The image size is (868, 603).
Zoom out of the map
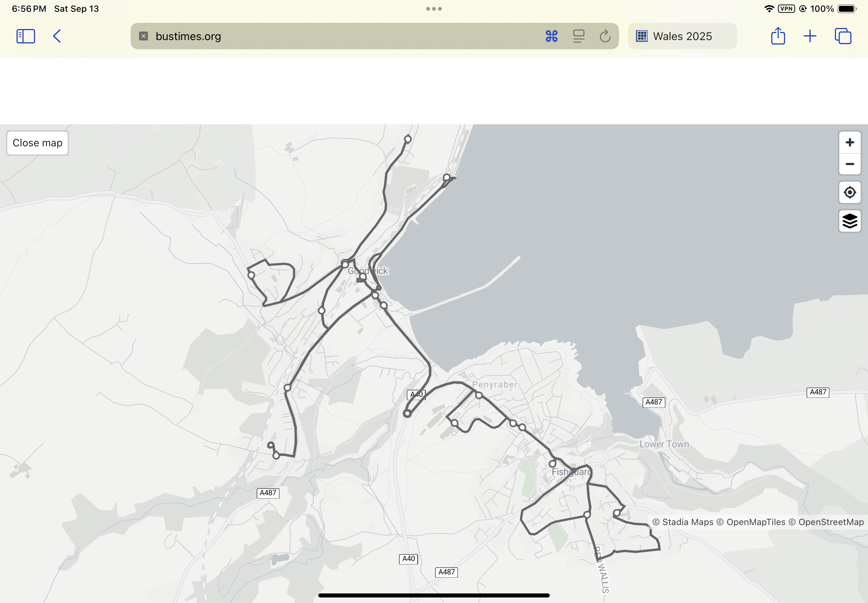[850, 164]
